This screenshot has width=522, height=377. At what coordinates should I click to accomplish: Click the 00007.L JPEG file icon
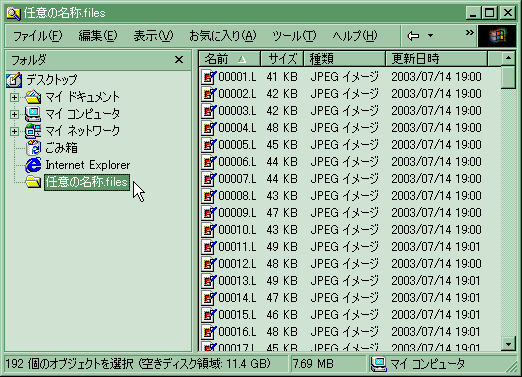209,179
